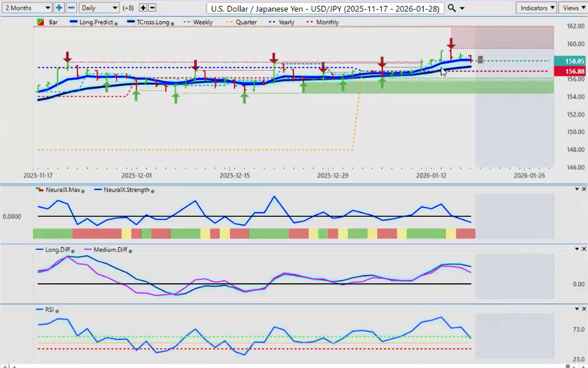
Task: Open symbol search with magnifier icon
Action: pos(452,8)
